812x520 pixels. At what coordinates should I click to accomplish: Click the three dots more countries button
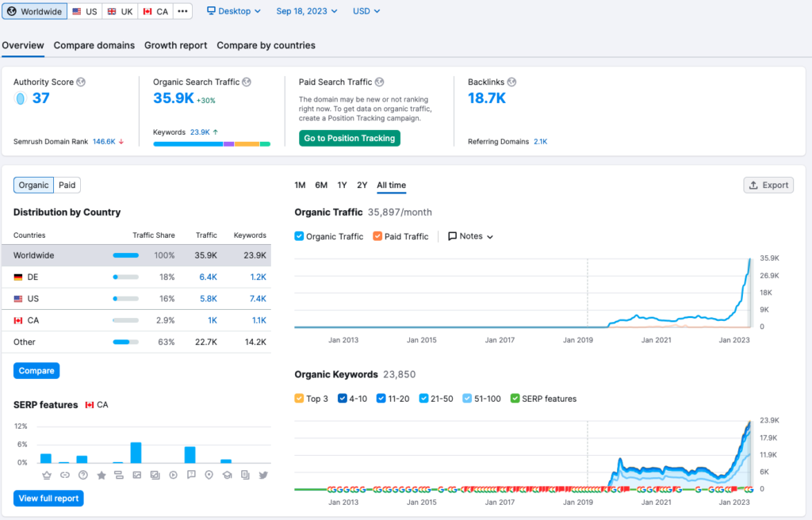click(182, 11)
